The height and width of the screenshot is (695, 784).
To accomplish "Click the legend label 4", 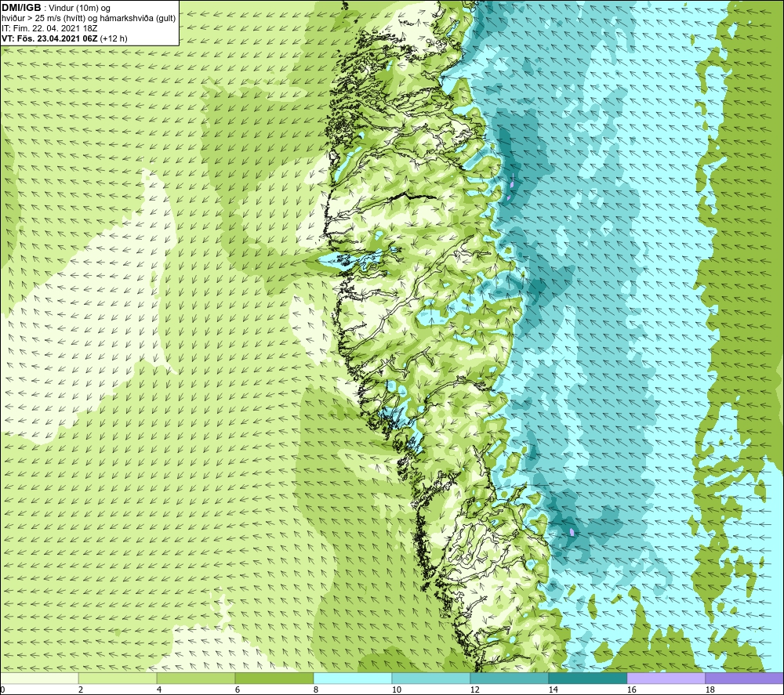I will tap(159, 690).
